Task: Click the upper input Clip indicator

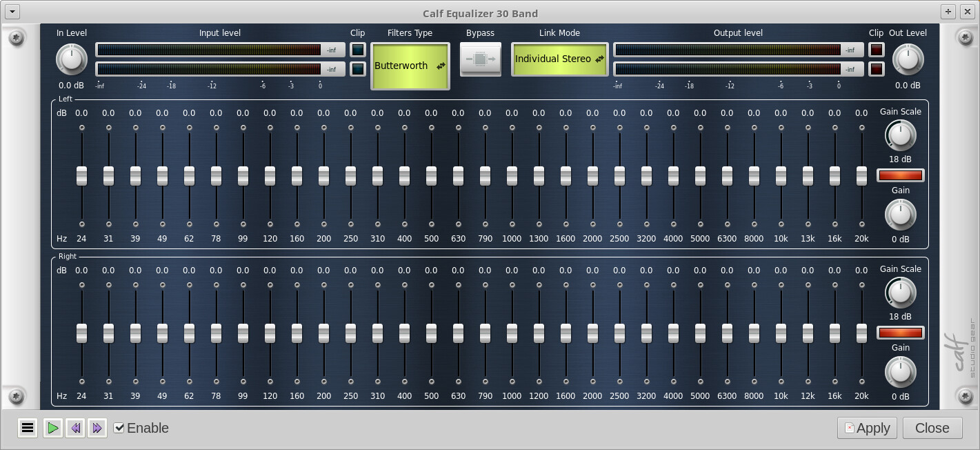Action: pos(358,50)
